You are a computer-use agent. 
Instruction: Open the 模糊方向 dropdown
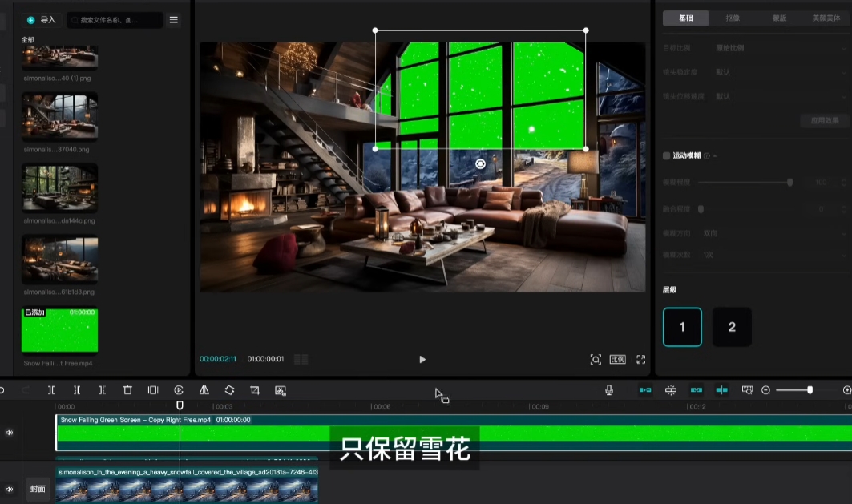click(x=773, y=233)
